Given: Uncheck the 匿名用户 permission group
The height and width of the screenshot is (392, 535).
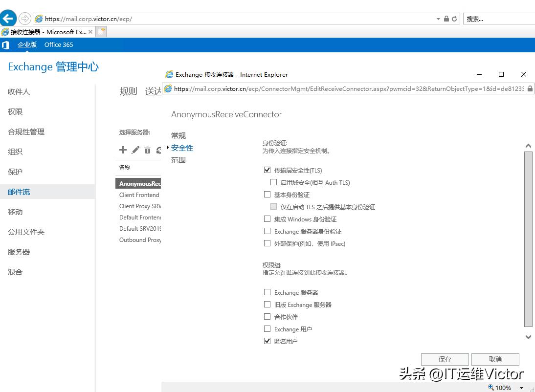Looking at the screenshot, I should tap(267, 341).
